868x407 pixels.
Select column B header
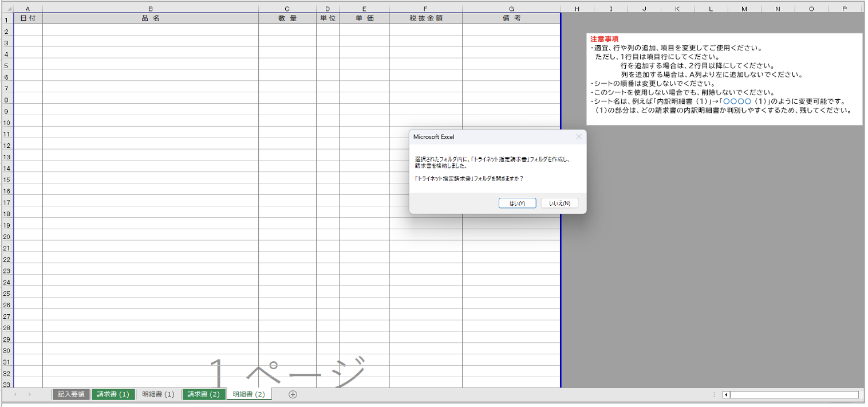tap(150, 9)
